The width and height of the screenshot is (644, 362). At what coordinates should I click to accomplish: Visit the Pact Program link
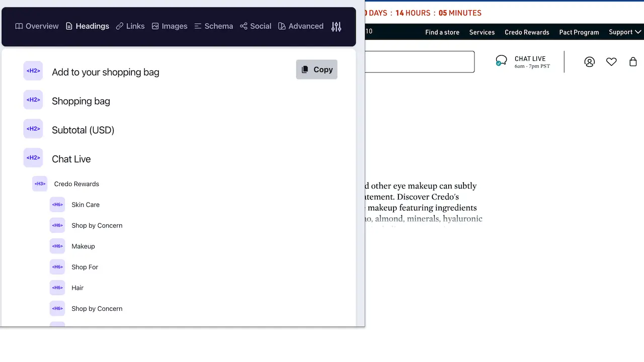(x=579, y=32)
